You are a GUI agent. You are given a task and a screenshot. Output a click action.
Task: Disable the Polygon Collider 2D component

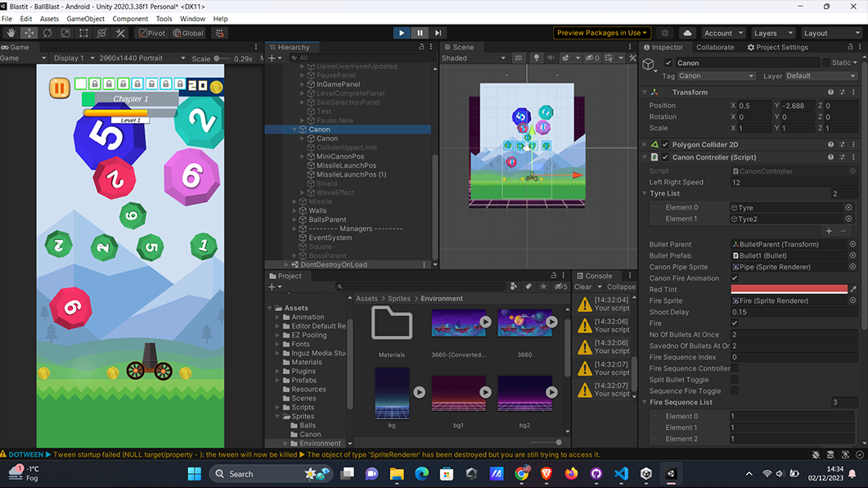[x=665, y=145]
